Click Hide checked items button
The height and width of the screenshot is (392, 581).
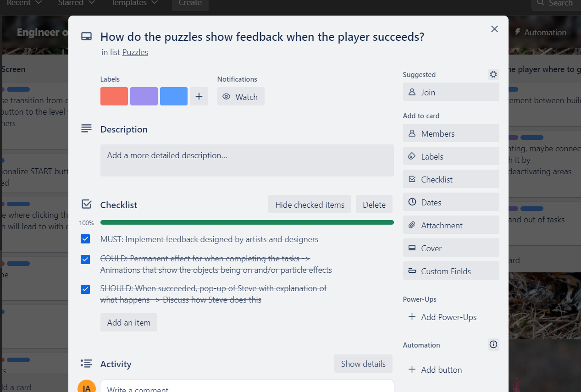(x=310, y=204)
